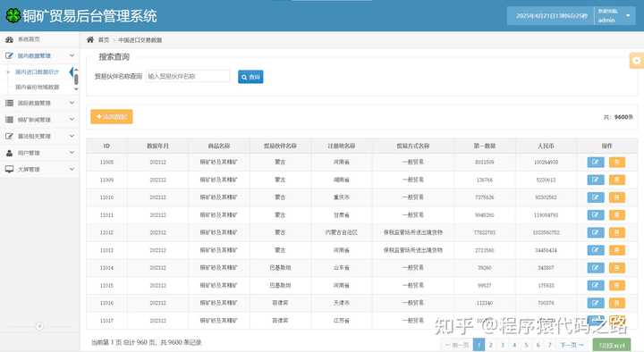The height and width of the screenshot is (352, 644).
Task: Click the blue edit icon in row 11014
Action: 596,268
